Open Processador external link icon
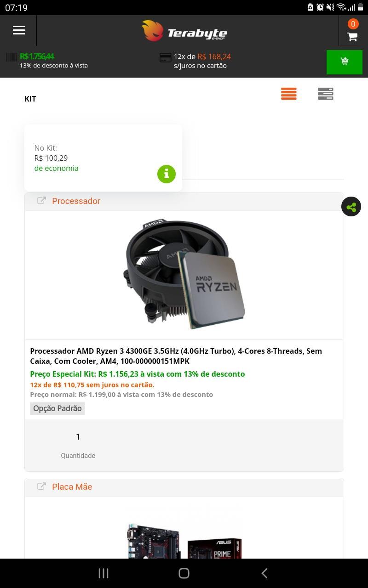Image resolution: width=368 pixels, height=588 pixels. [41, 201]
